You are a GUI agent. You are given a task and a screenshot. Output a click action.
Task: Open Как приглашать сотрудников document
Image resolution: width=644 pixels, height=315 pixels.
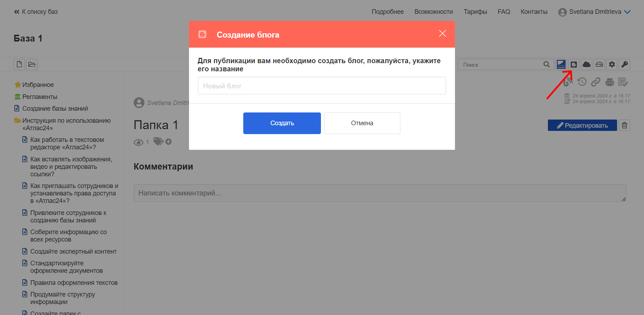74,193
